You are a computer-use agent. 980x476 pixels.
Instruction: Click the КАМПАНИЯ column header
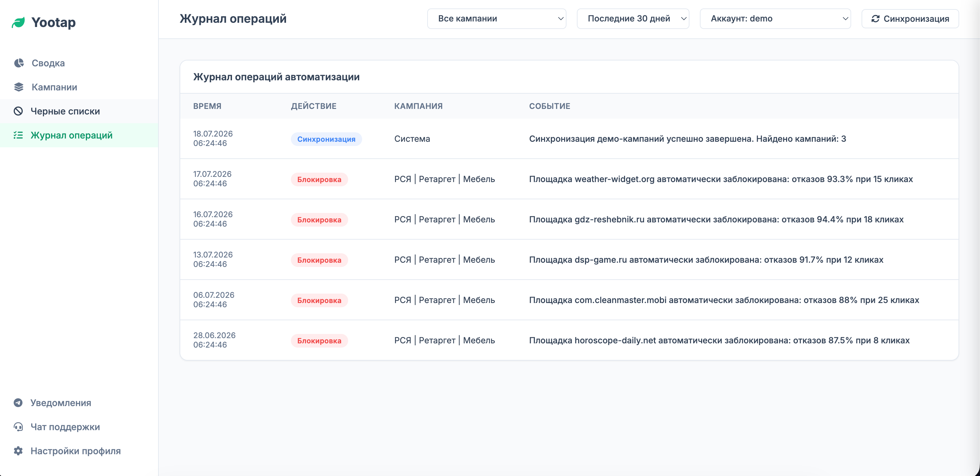point(418,106)
